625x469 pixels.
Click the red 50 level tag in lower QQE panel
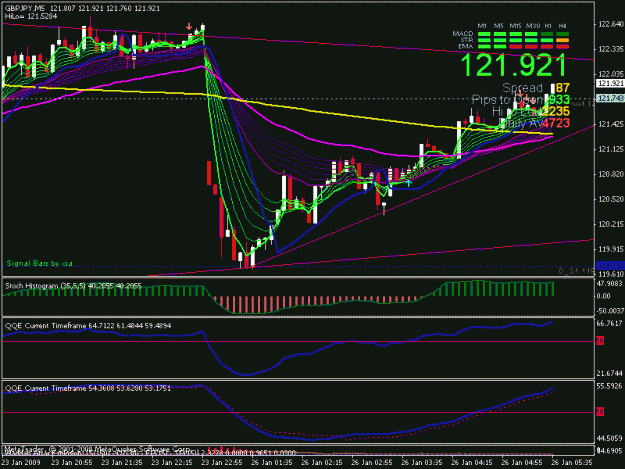coord(600,412)
